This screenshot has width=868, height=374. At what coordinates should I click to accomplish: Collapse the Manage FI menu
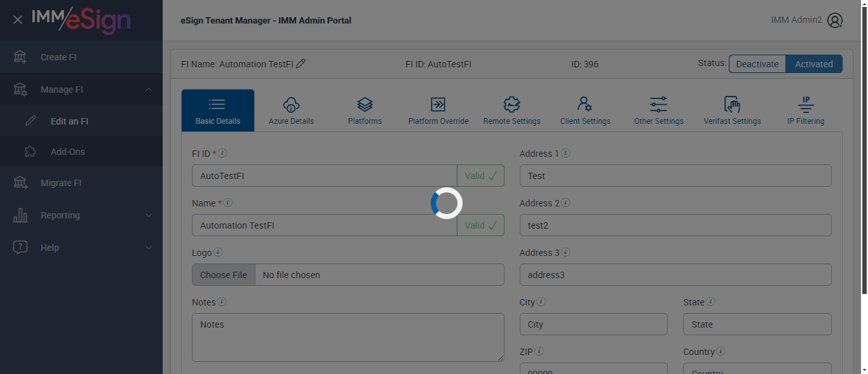(81, 90)
